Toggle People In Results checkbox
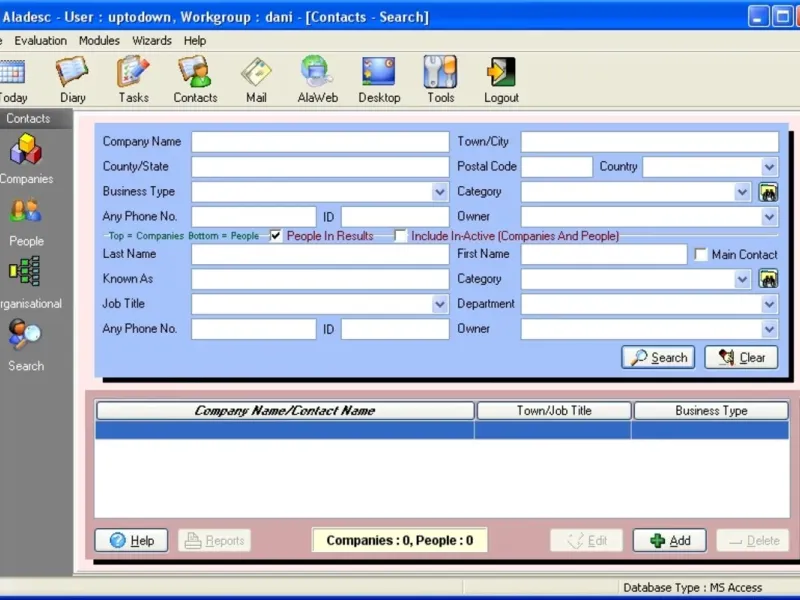Image resolution: width=800 pixels, height=600 pixels. click(276, 236)
